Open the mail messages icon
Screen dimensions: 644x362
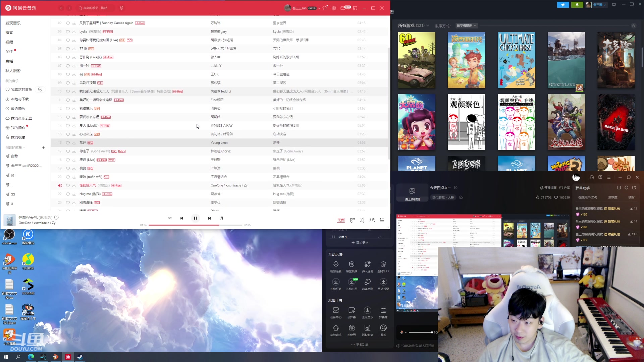[x=343, y=8]
